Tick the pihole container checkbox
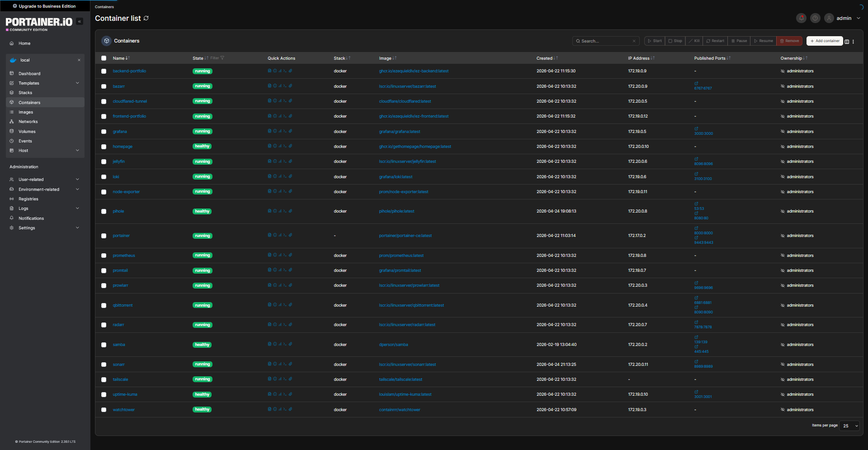Viewport: 868px width, 450px height. tap(104, 211)
